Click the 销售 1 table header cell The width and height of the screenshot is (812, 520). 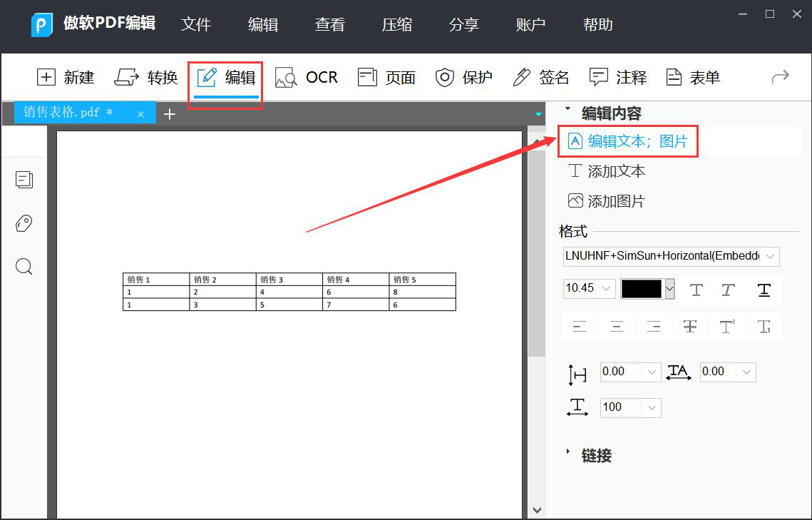(156, 279)
